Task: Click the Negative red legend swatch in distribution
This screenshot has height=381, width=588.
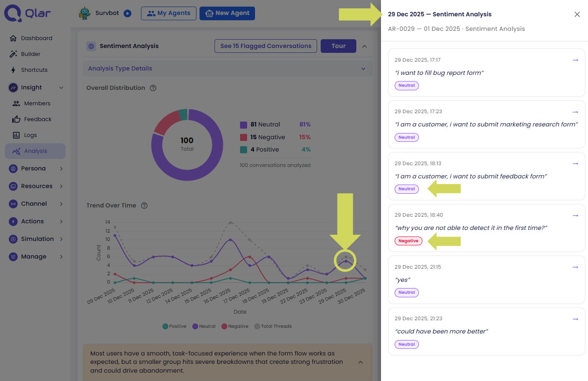Action: click(x=244, y=137)
